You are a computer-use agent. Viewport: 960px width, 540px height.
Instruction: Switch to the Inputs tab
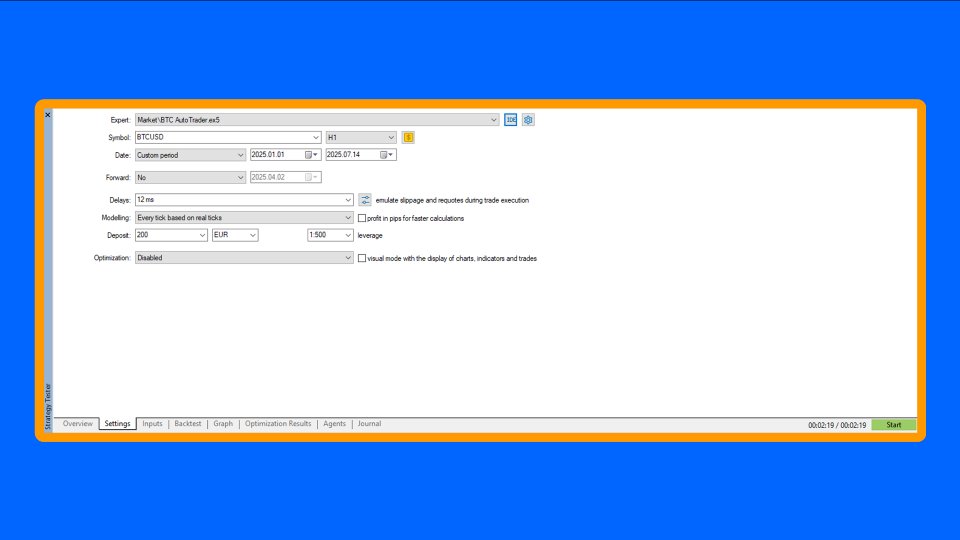(152, 424)
